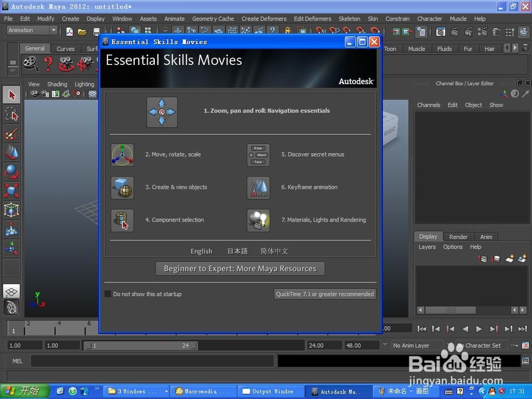Click QuickTime 7.1 or greater recommended button
This screenshot has width=532, height=399.
tap(325, 294)
